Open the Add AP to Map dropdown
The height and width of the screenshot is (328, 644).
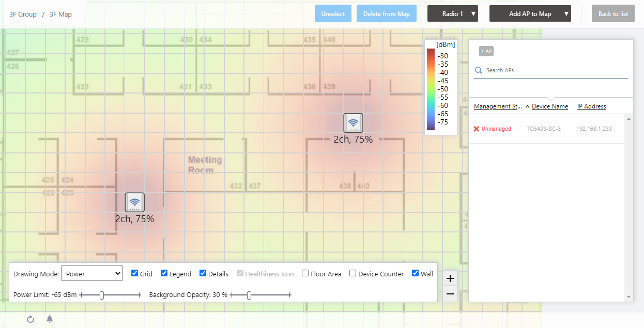pos(530,14)
